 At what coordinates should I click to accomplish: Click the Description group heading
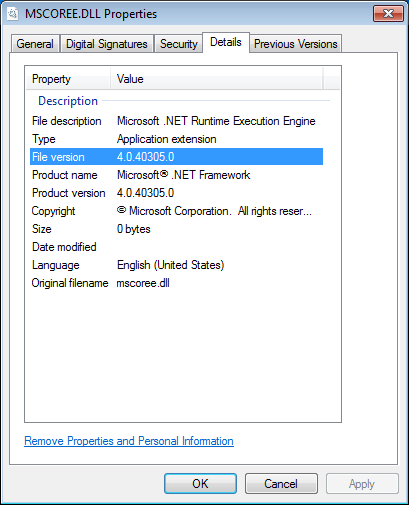[68, 101]
